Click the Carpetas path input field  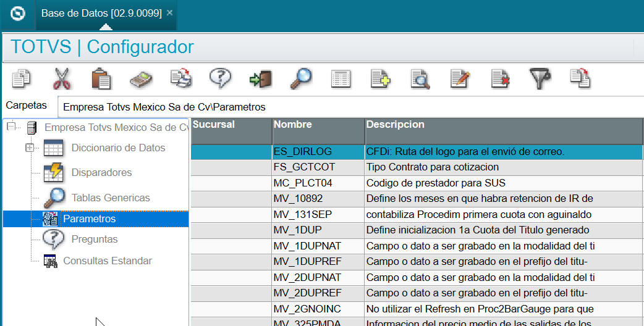click(x=351, y=107)
